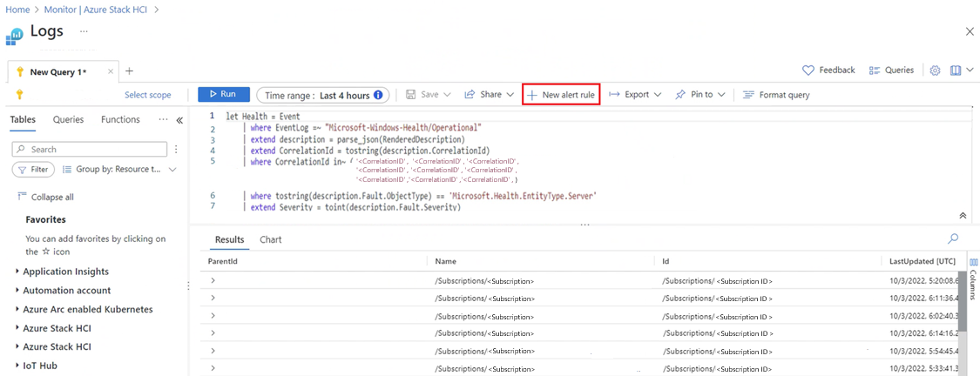Go to Home breadcrumb
The height and width of the screenshot is (376, 980).
(x=17, y=10)
